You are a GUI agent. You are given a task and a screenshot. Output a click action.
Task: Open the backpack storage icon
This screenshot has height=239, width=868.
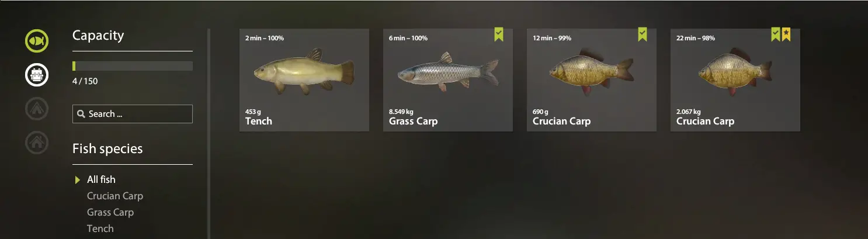click(37, 74)
